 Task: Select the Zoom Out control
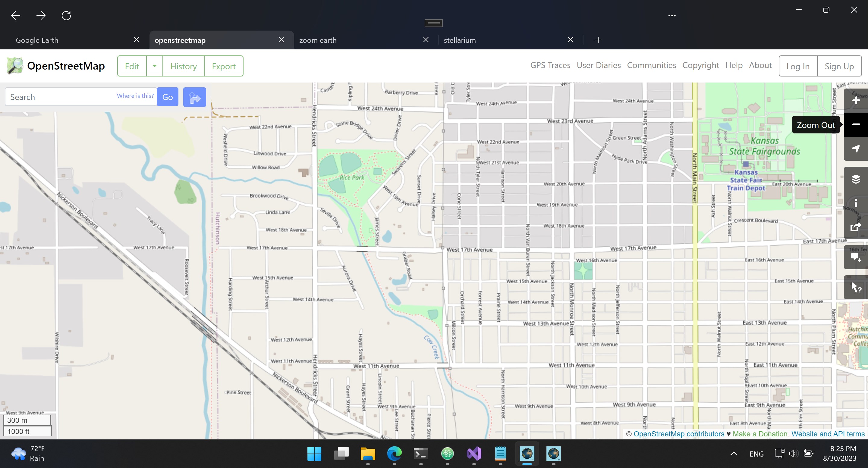(x=856, y=124)
